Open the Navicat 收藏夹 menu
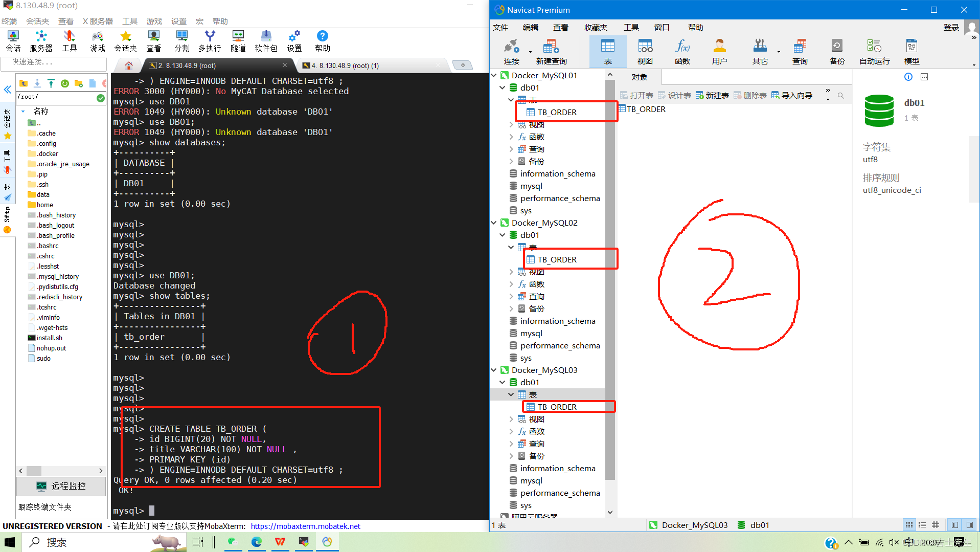980x552 pixels. (596, 27)
